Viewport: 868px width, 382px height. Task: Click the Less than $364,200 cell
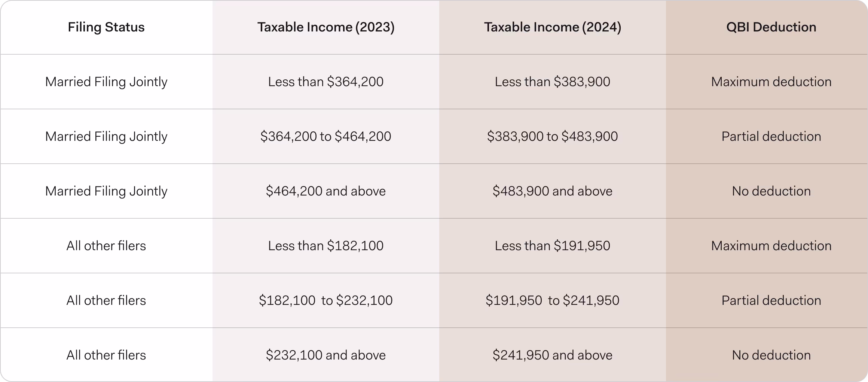(x=326, y=82)
